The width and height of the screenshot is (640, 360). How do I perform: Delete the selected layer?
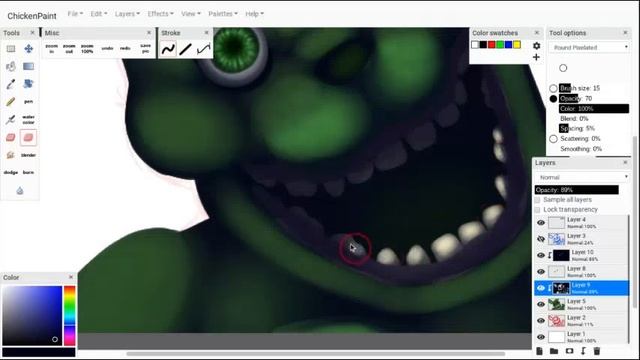tap(597, 351)
